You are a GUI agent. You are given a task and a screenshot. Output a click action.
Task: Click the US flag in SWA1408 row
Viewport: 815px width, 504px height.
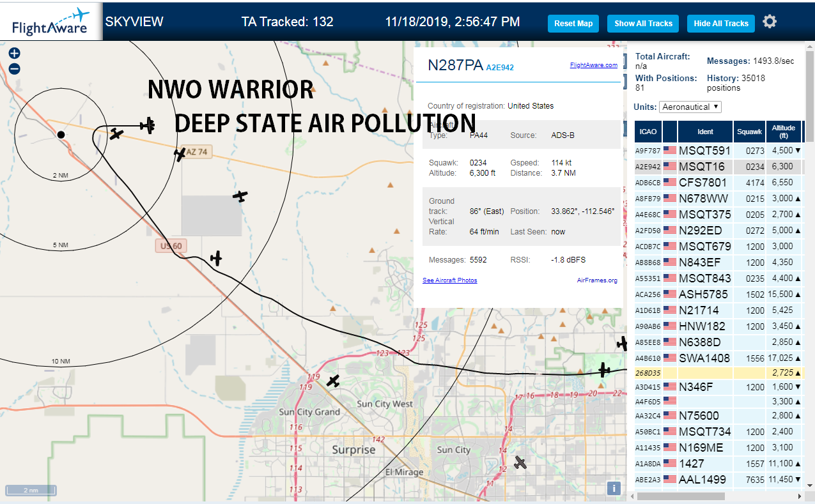tap(669, 358)
